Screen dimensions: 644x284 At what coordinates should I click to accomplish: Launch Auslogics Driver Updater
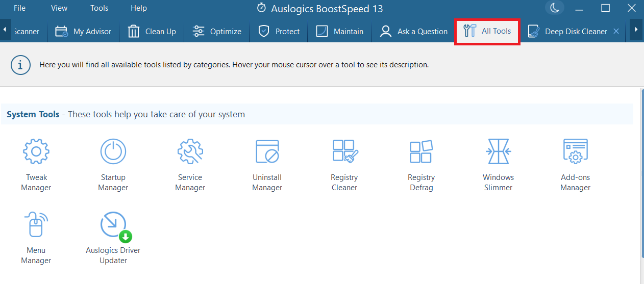click(x=113, y=238)
